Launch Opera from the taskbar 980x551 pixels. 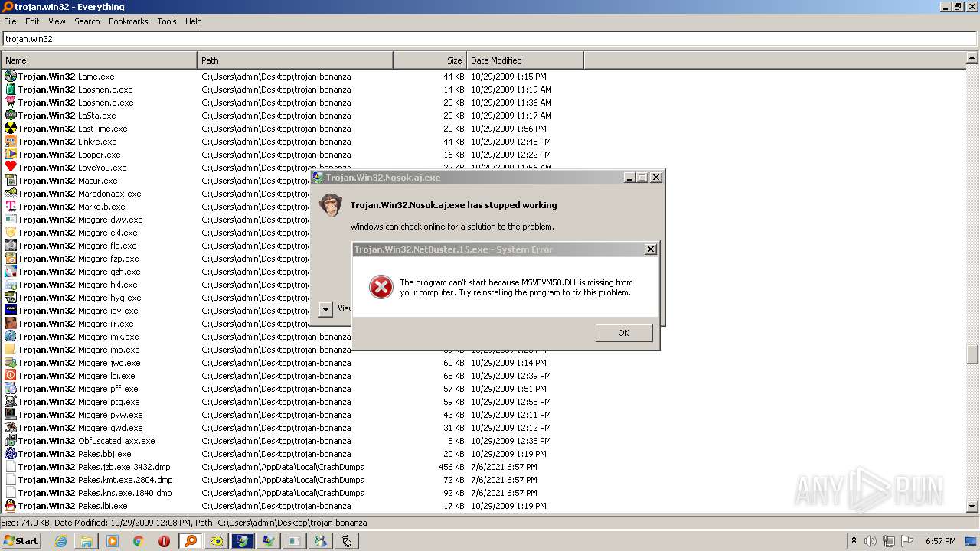pos(165,541)
